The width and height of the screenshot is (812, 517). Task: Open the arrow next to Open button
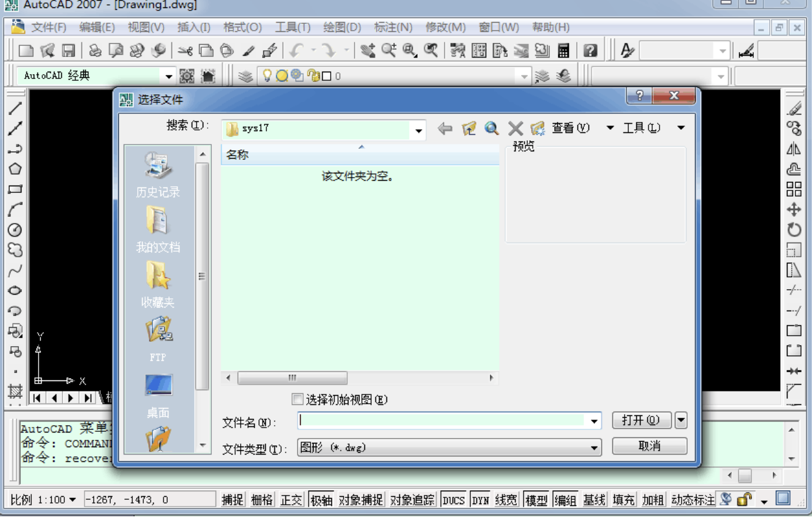[680, 420]
